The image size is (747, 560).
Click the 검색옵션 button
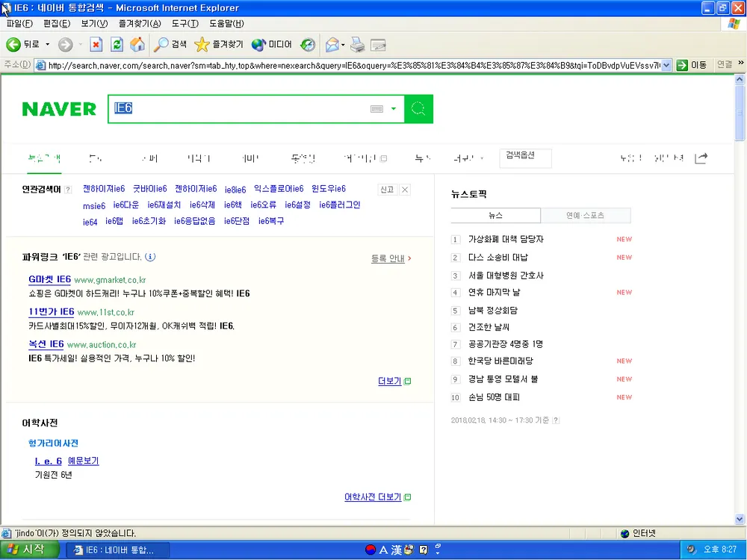pyautogui.click(x=526, y=157)
